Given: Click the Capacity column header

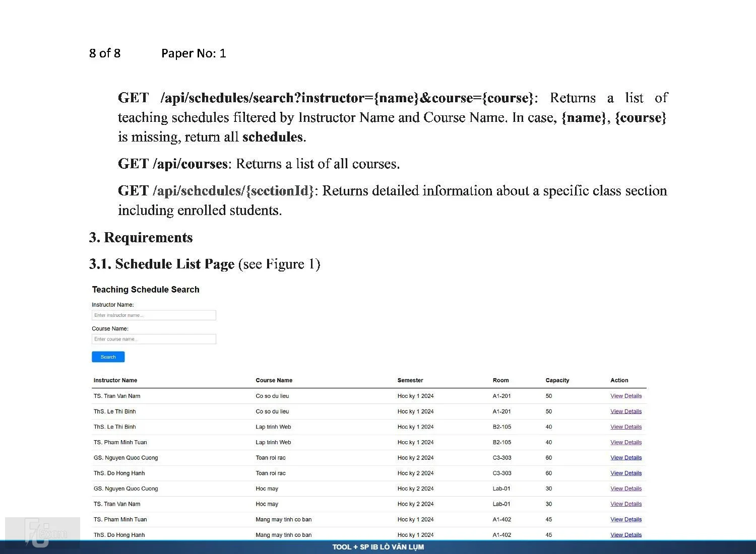Looking at the screenshot, I should click(x=557, y=380).
